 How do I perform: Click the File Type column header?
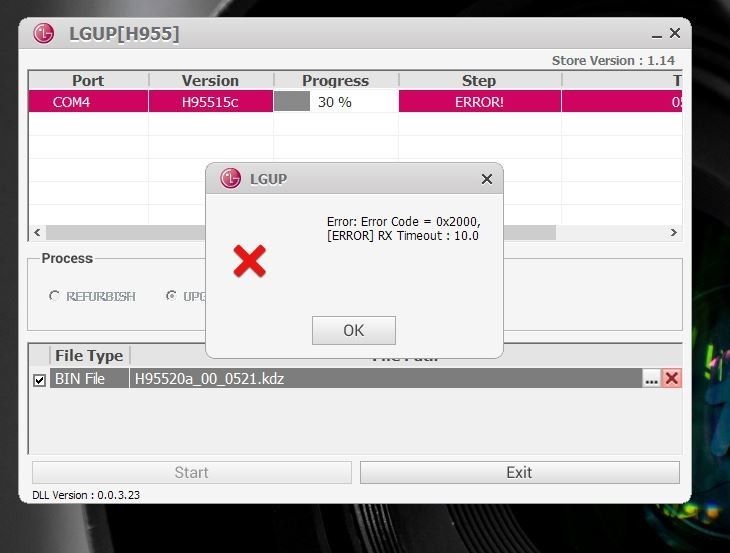tap(89, 356)
